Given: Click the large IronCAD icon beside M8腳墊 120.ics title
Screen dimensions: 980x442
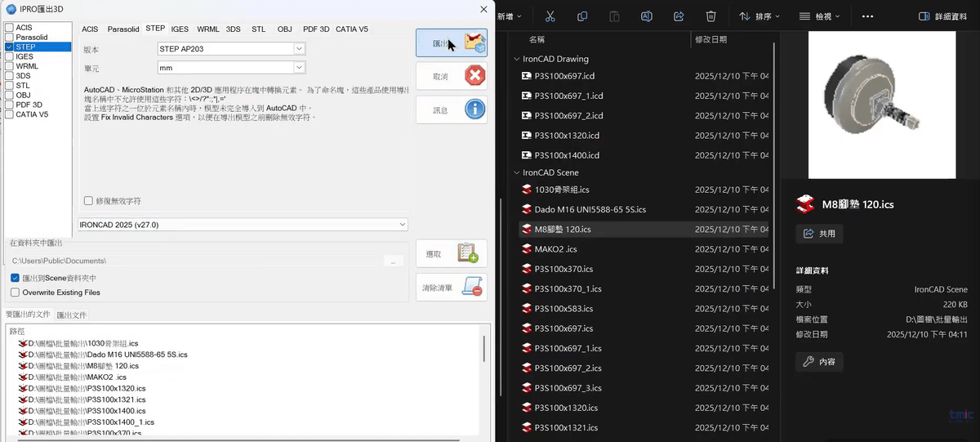Looking at the screenshot, I should pyautogui.click(x=805, y=204).
